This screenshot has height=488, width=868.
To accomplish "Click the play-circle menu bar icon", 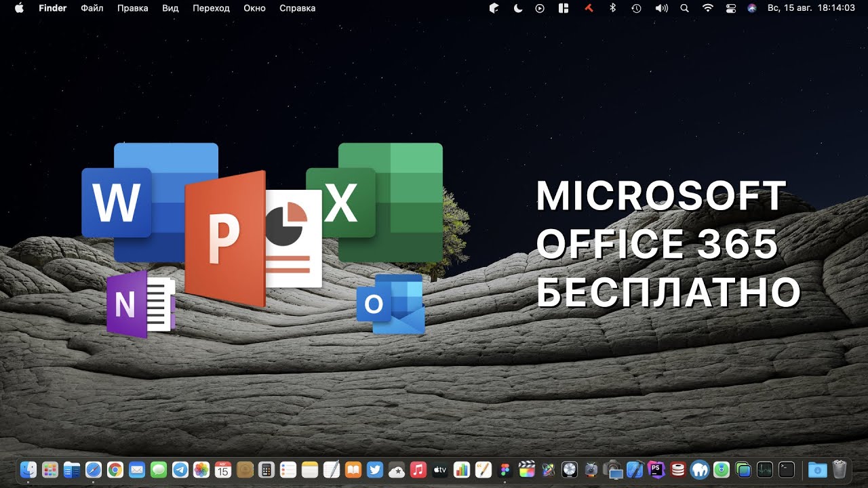I will point(540,8).
